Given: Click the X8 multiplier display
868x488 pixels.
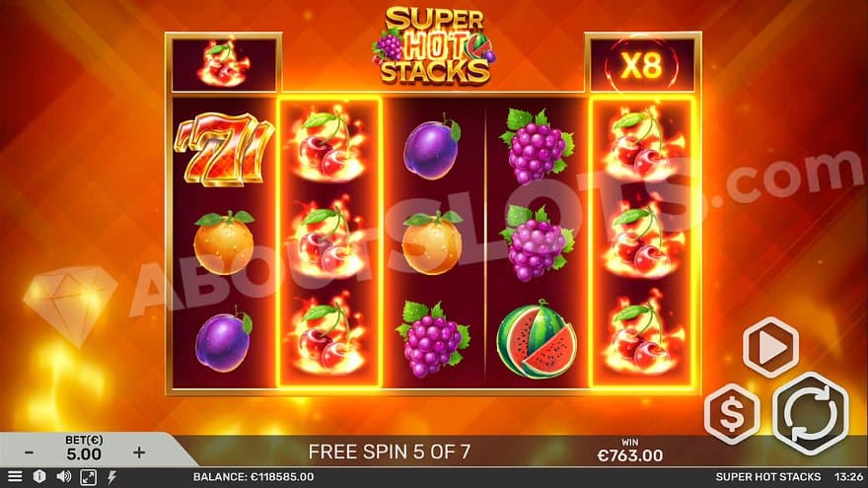Looking at the screenshot, I should pos(642,65).
